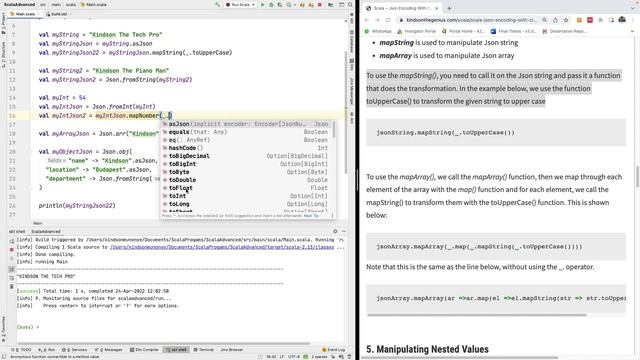Click the share icon in Chrome address bar
Screen dimensions: 640x360
point(555,20)
